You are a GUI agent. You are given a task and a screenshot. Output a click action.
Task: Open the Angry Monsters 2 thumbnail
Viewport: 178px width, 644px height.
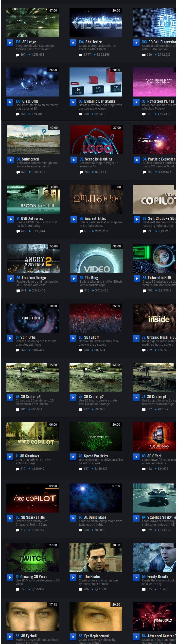coord(34,258)
